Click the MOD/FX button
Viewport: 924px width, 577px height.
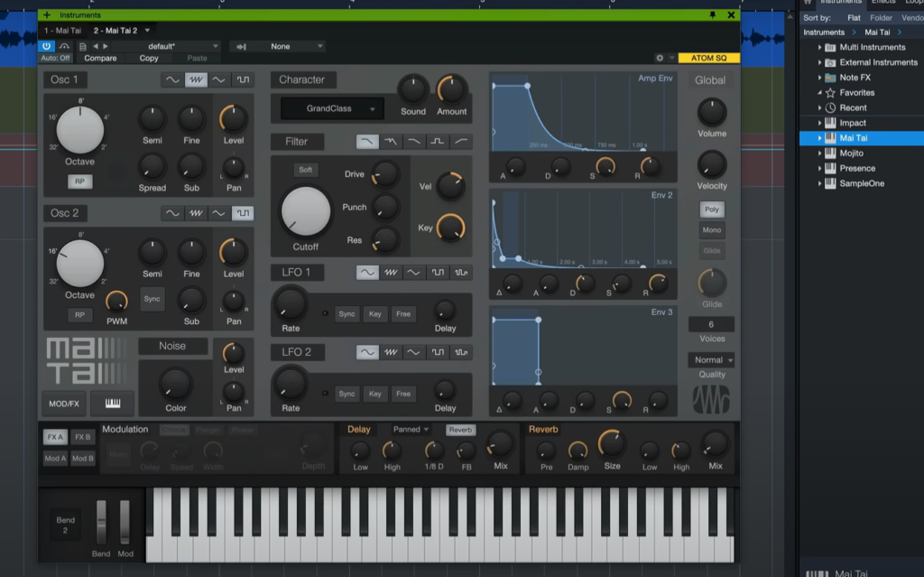point(64,404)
